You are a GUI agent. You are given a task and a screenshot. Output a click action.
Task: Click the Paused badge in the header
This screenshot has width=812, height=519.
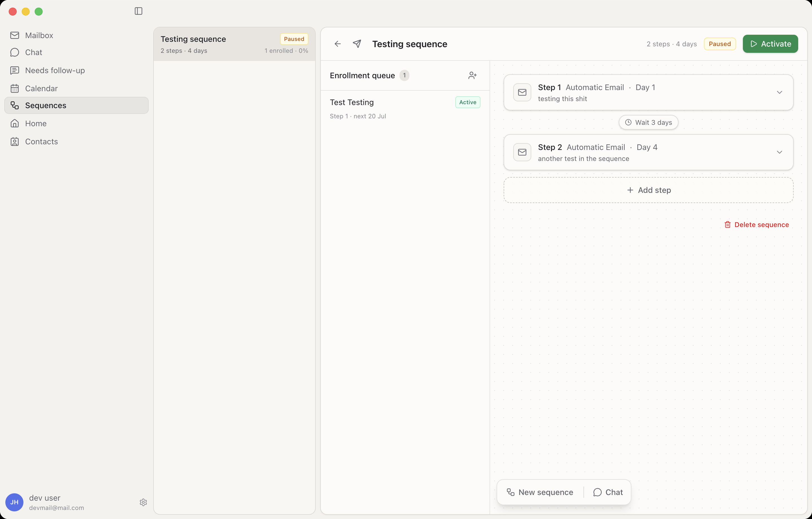[x=720, y=44]
